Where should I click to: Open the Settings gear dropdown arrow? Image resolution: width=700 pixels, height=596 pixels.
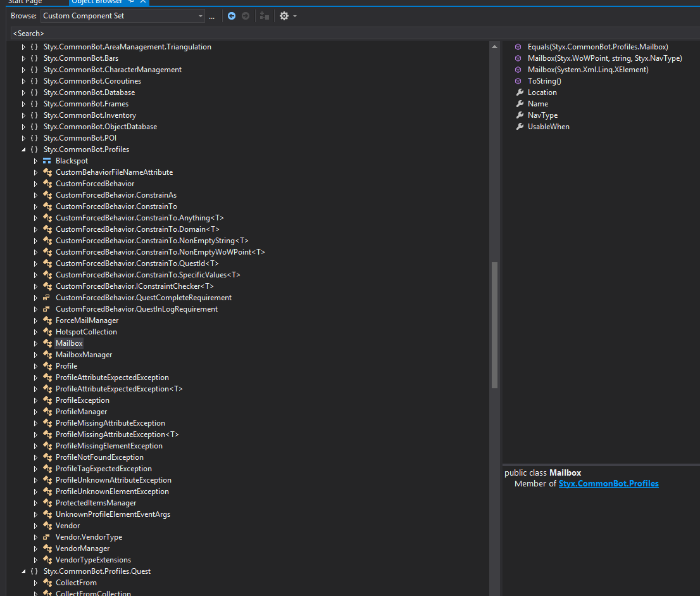pos(295,16)
